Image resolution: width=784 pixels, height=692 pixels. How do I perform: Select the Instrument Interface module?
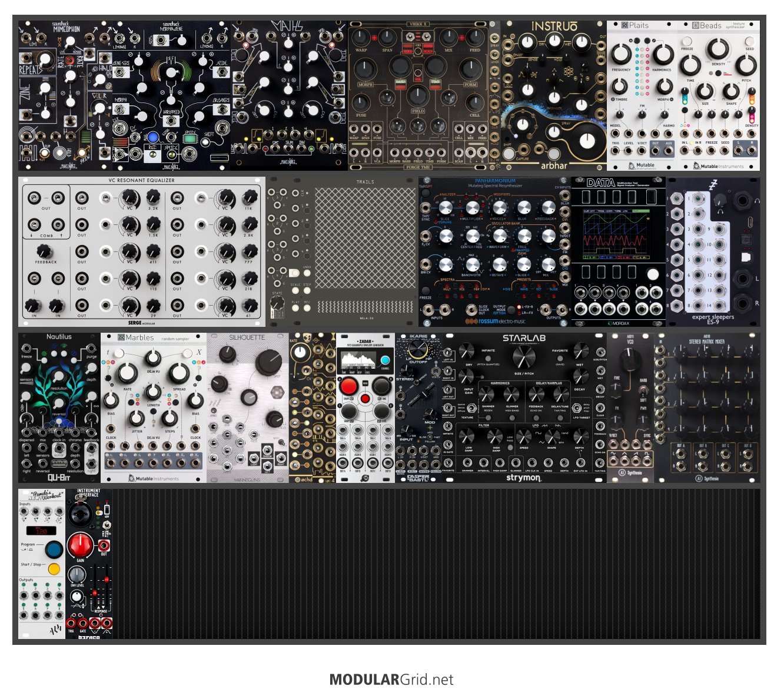click(89, 564)
